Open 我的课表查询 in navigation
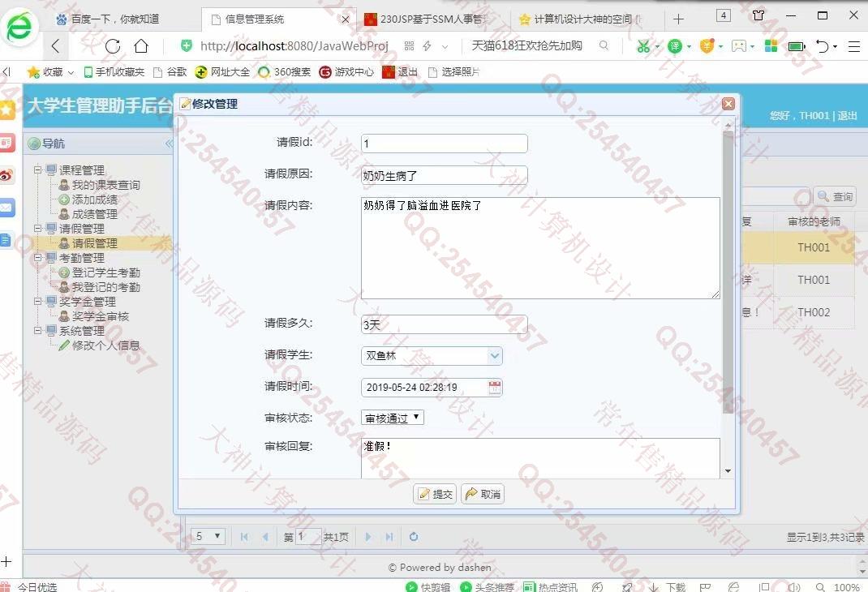Image resolution: width=868 pixels, height=592 pixels. (x=105, y=185)
